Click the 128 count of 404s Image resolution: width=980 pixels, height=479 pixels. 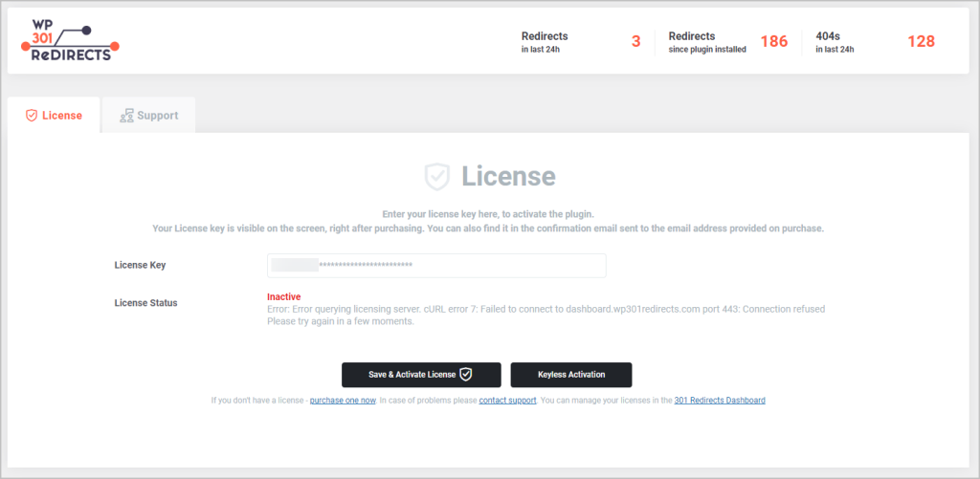coord(922,42)
